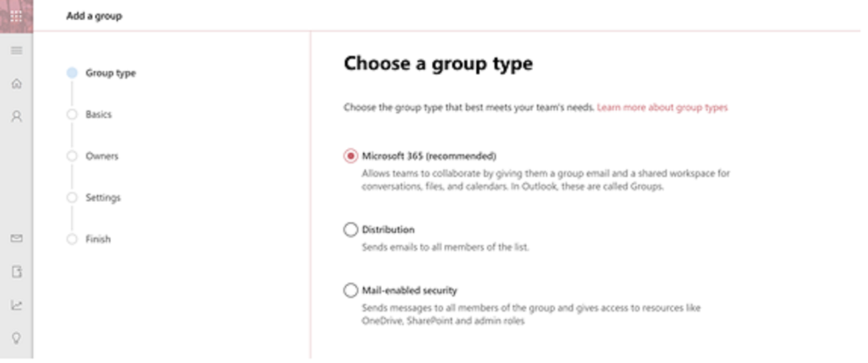Open the reports chart sidebar icon
Image resolution: width=868 pixels, height=363 pixels.
17,305
